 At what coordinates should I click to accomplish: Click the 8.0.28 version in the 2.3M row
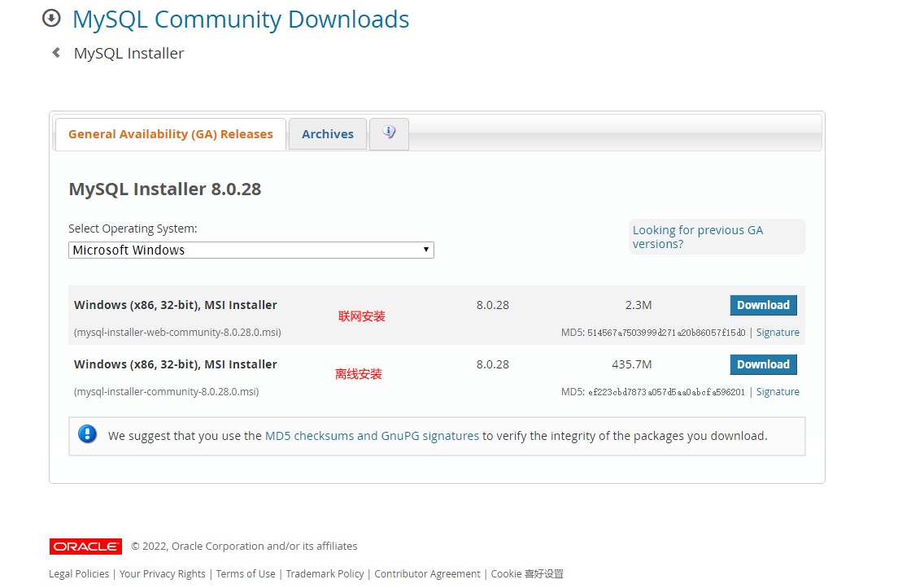click(x=493, y=305)
